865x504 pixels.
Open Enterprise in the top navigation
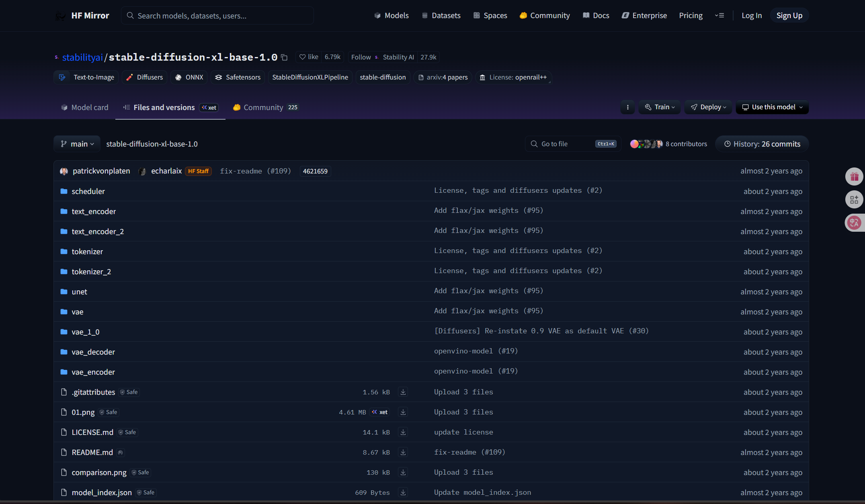[644, 16]
